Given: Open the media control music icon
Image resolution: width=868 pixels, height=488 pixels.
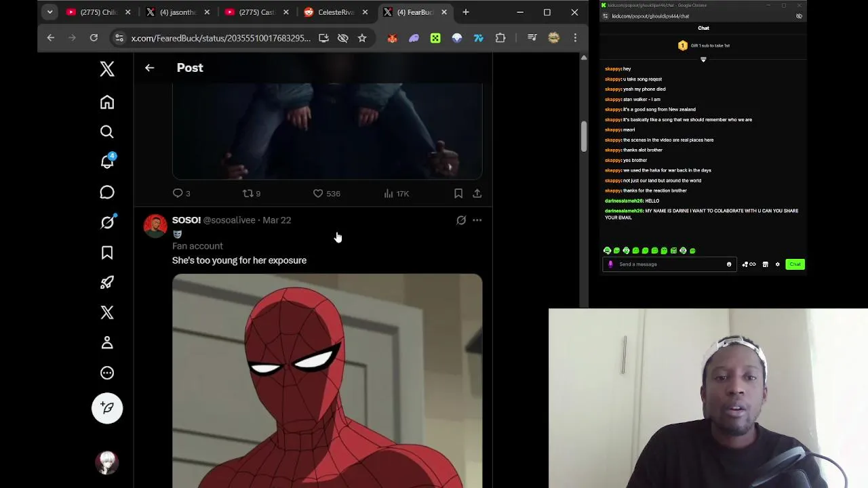Looking at the screenshot, I should coord(532,38).
